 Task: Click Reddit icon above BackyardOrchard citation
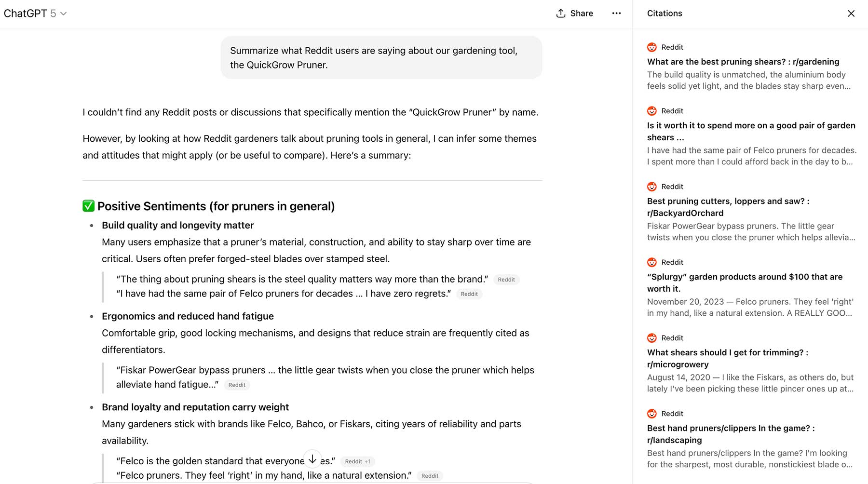coord(652,187)
